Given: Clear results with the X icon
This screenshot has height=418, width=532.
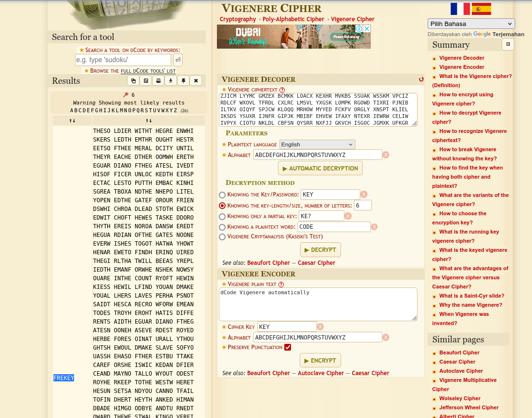Looking at the screenshot, I should pyautogui.click(x=196, y=80).
